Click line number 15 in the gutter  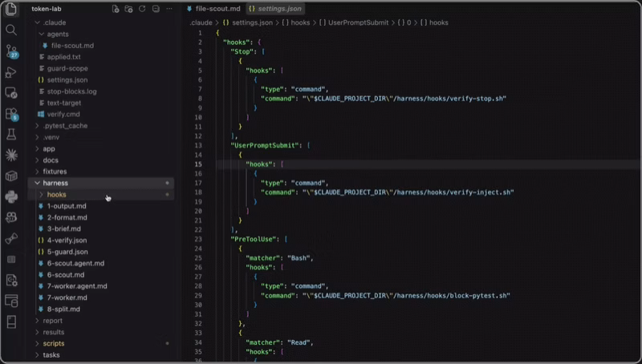[198, 164]
